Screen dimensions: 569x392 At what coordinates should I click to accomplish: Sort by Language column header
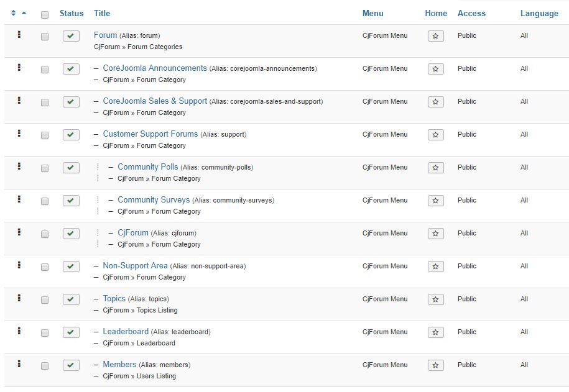point(539,13)
